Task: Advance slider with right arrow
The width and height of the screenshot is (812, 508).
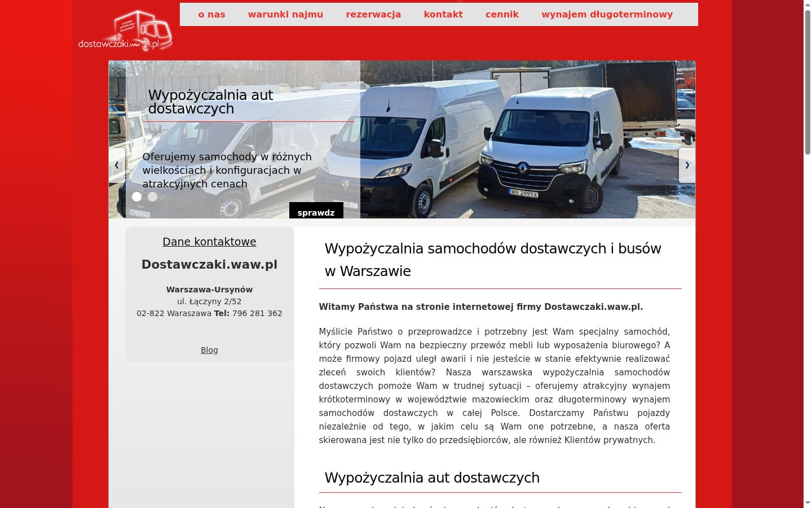Action: click(x=687, y=165)
